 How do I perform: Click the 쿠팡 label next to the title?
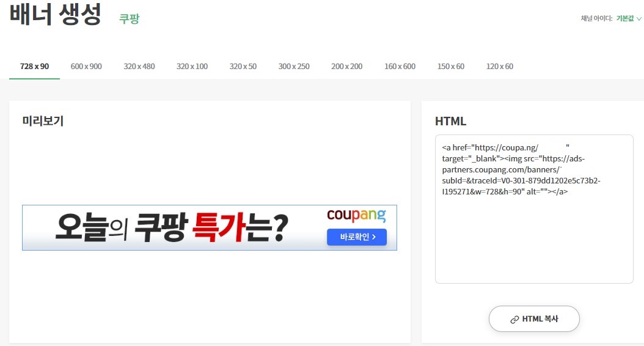tap(130, 18)
